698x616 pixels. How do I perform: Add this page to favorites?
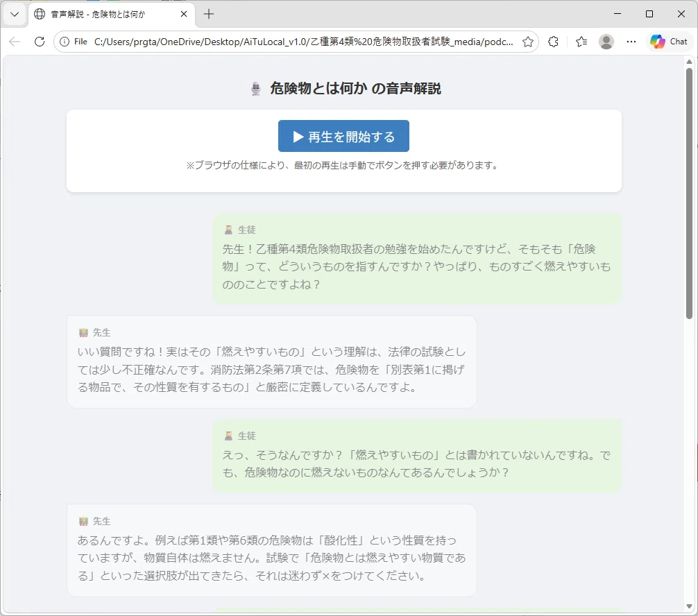click(x=528, y=42)
